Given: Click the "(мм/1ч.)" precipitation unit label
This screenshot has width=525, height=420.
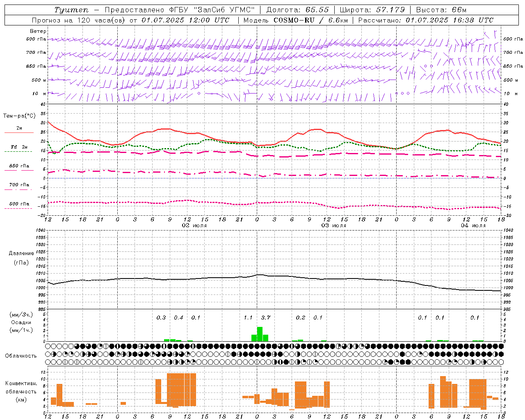Looking at the screenshot, I should pyautogui.click(x=21, y=330).
